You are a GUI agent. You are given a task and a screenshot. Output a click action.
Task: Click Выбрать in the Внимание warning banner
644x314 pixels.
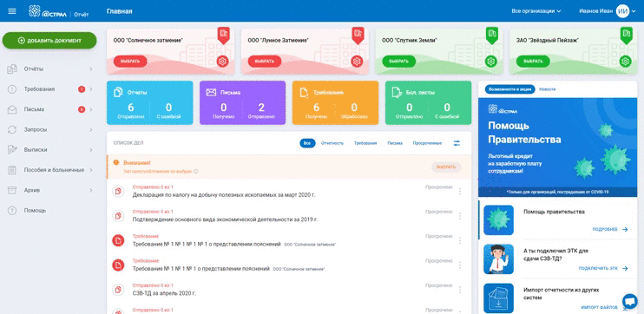point(446,167)
